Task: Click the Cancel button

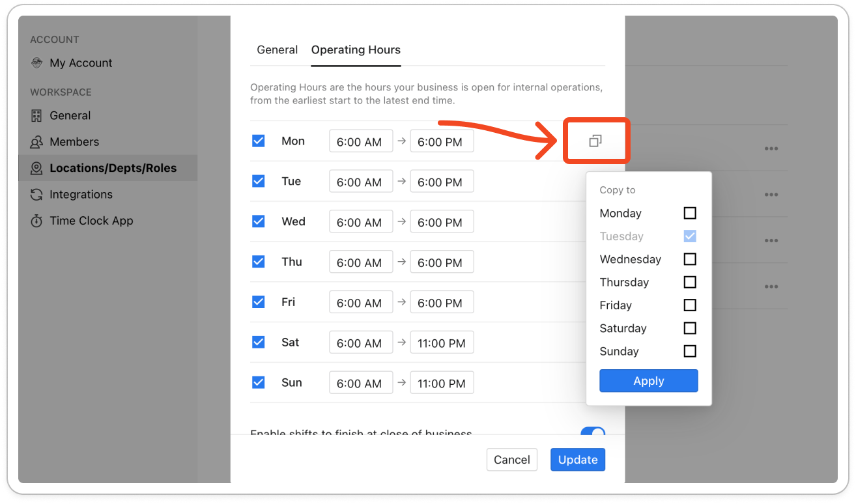Action: tap(512, 460)
